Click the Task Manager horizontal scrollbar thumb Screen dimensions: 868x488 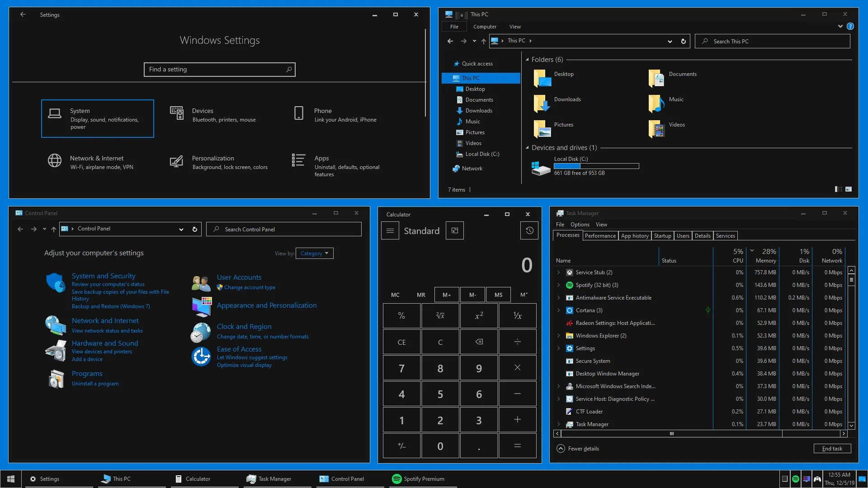point(672,434)
